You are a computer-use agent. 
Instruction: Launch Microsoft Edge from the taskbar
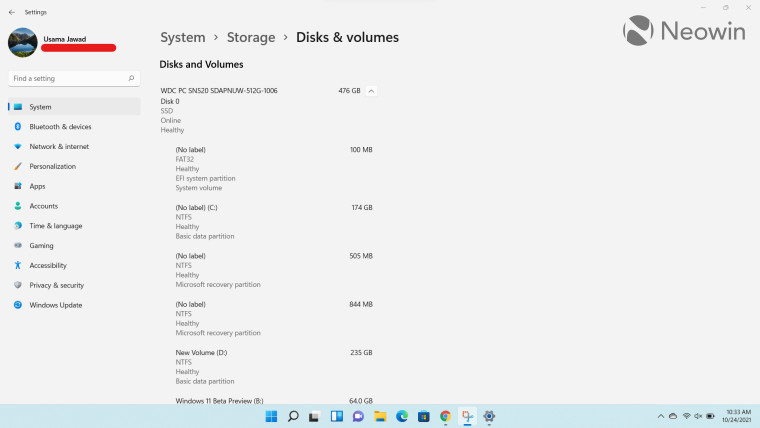[402, 416]
